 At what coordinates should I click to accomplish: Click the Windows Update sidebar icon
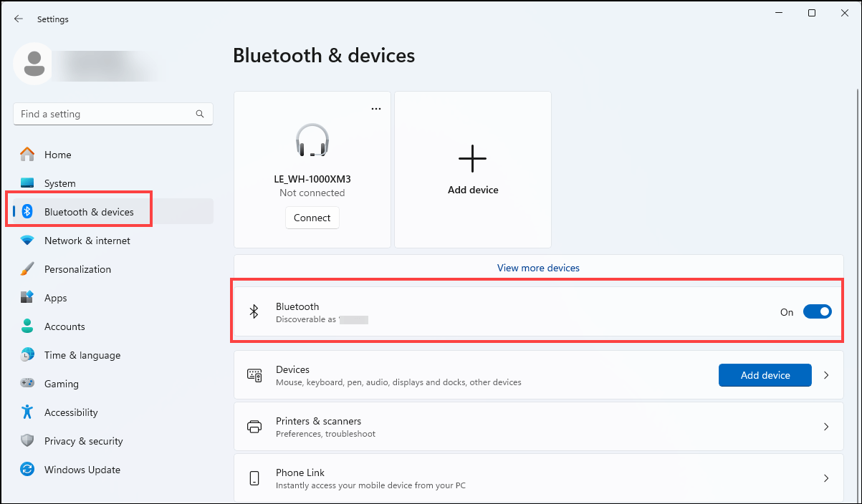pyautogui.click(x=27, y=470)
